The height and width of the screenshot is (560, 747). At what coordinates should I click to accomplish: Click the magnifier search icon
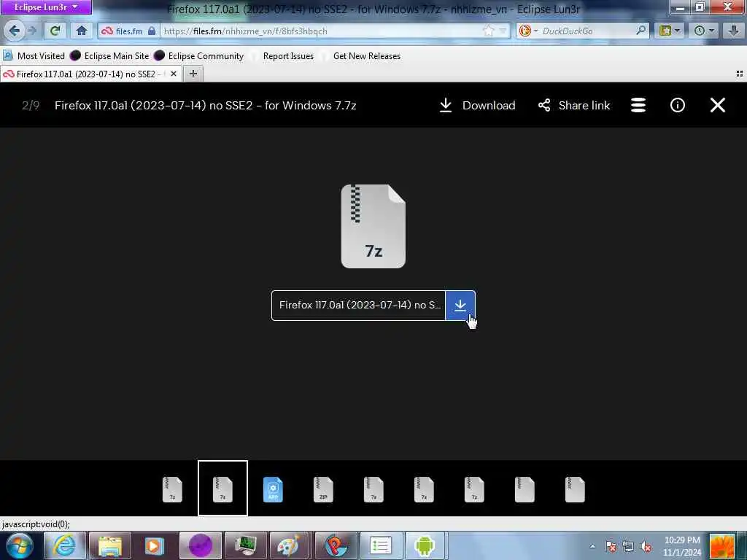(641, 31)
